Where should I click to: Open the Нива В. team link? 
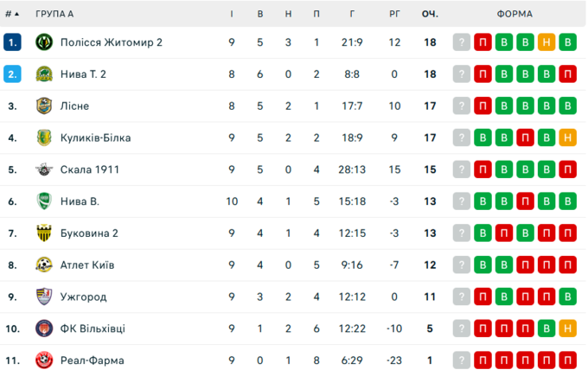pos(80,201)
